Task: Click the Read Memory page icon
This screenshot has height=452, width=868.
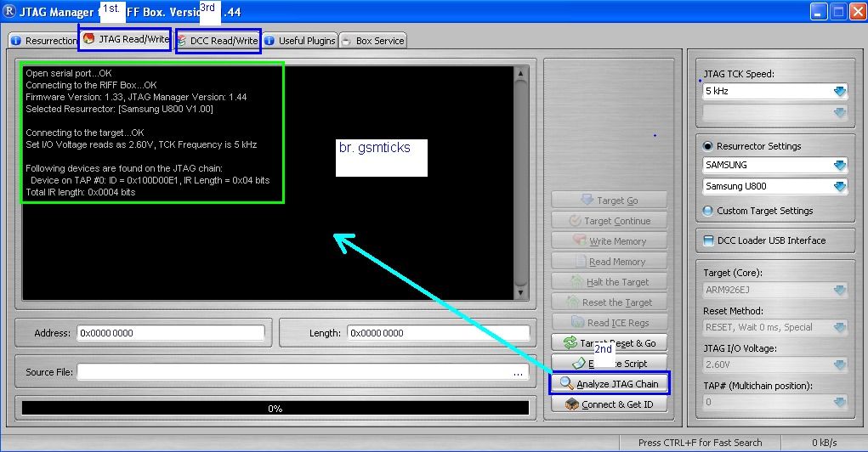Action: (x=580, y=261)
